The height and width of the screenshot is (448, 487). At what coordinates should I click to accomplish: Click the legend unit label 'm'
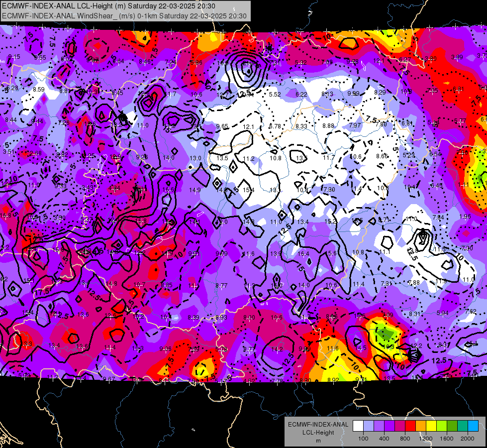coord(318,441)
